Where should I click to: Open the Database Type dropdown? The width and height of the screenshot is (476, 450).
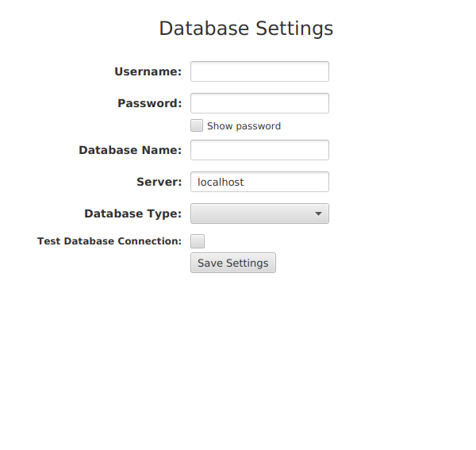coord(259,213)
